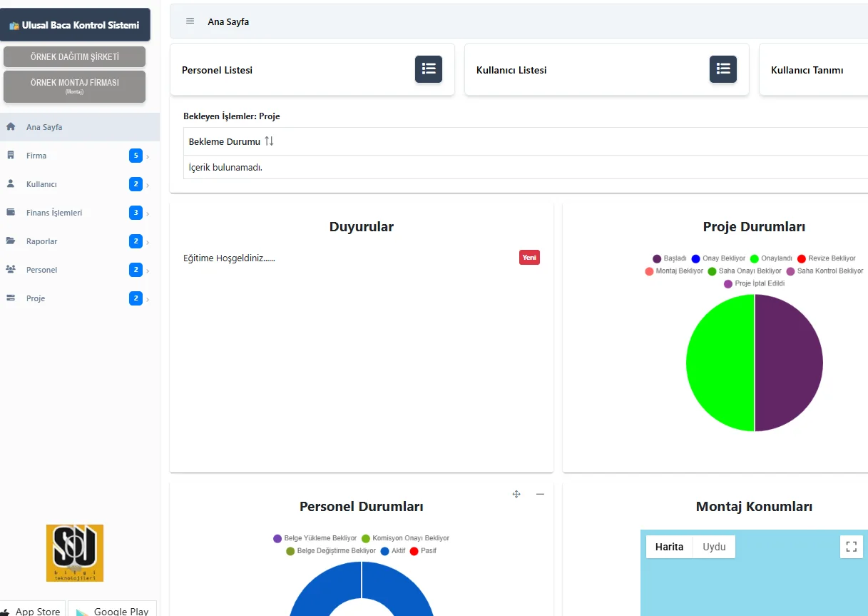Expand the Finans İşlemleri menu chevron

148,213
